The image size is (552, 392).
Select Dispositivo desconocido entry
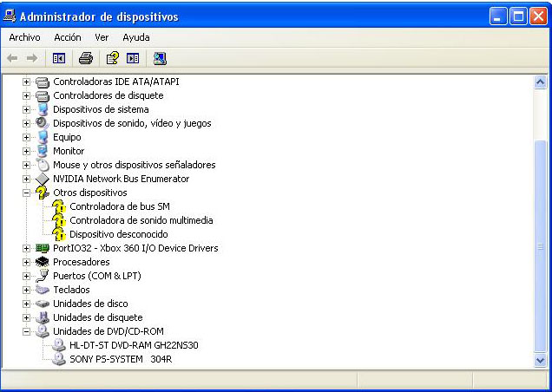[119, 234]
